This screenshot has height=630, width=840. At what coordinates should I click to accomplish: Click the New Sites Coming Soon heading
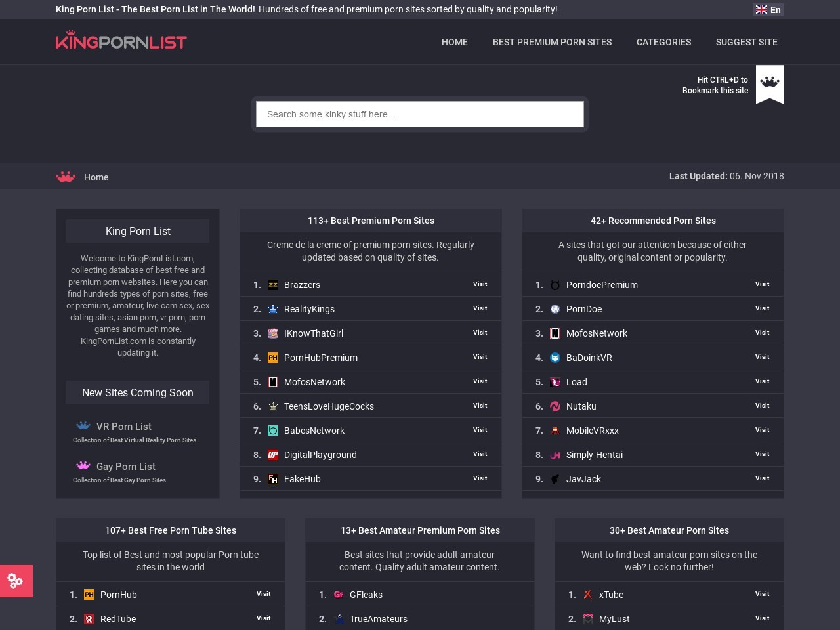(x=138, y=392)
